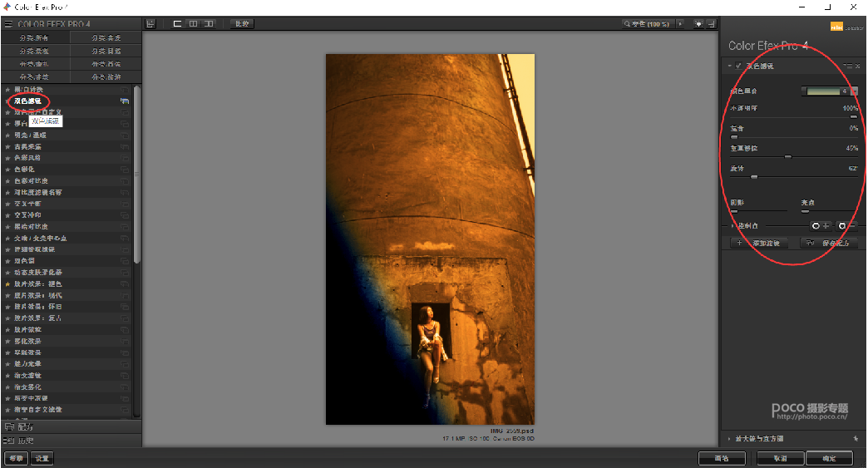Open presets icon for 魅力光晕 filter row
Screen dimensions: 868x468
pos(125,364)
